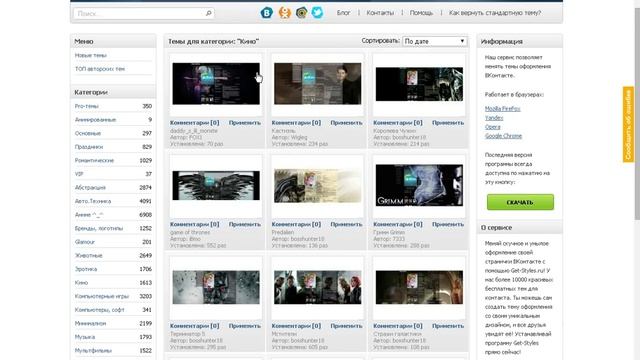The width and height of the screenshot is (640, 360).
Task: Open the Google Chrome browser link
Action: point(503,136)
